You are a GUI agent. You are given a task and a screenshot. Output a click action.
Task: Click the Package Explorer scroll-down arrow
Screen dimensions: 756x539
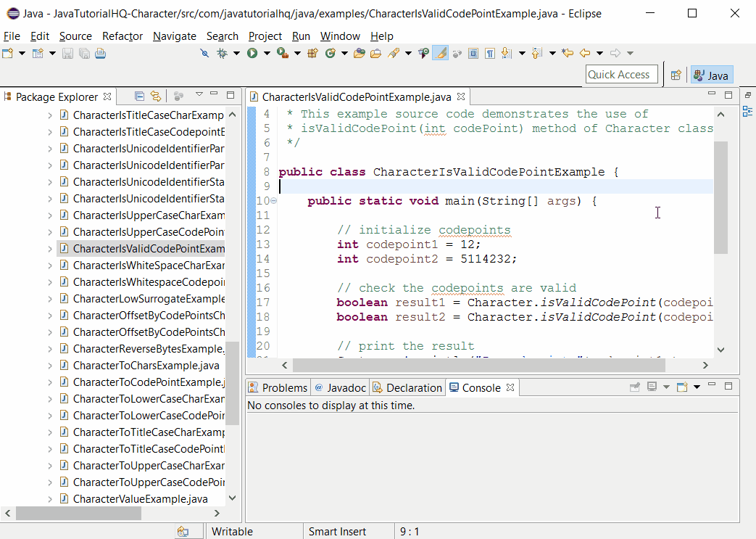233,498
